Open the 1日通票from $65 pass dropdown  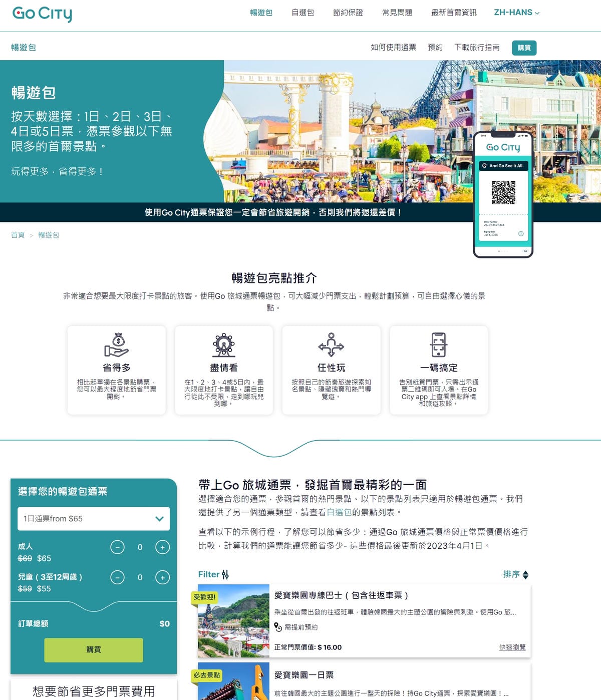tap(94, 519)
